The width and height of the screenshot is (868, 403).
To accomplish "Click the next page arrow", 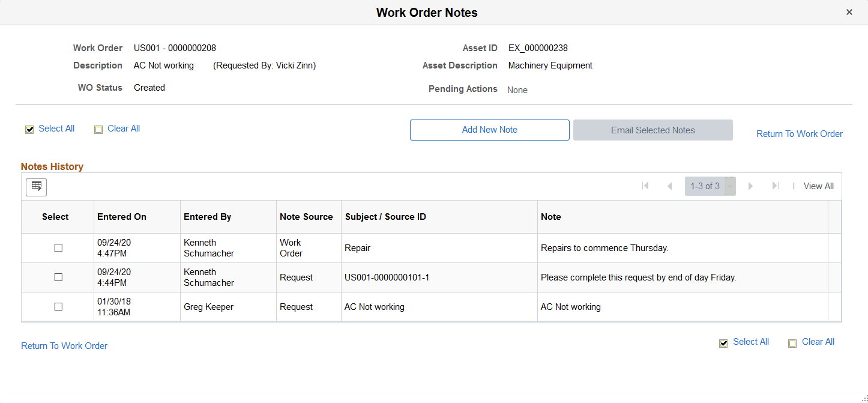I will [x=751, y=186].
